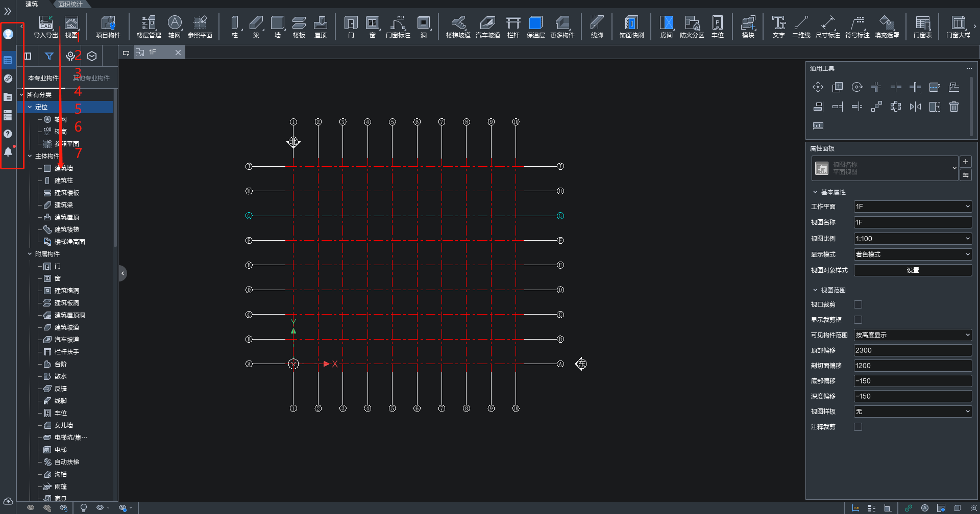This screenshot has height=514, width=980.
Task: Click the Move tool in 通用工具
Action: [818, 87]
